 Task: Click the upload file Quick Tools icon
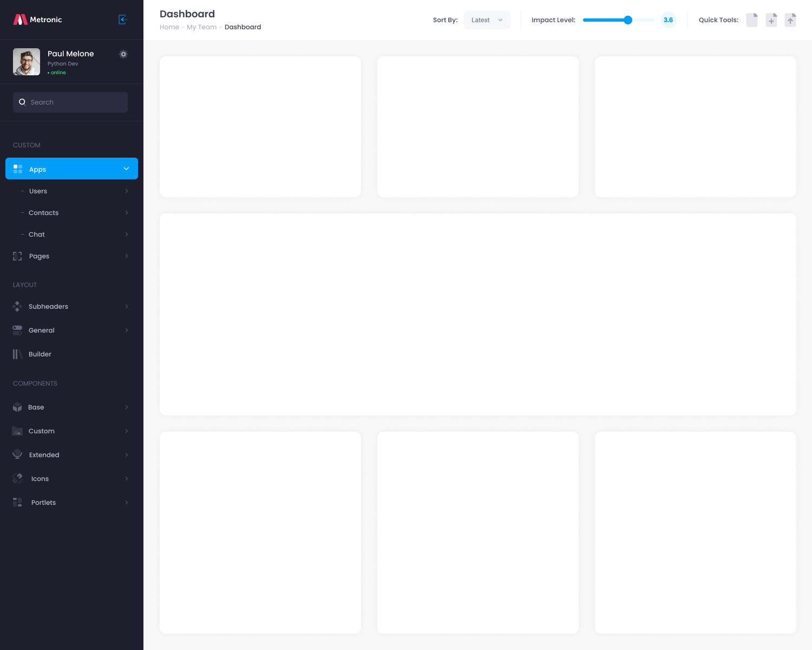790,20
